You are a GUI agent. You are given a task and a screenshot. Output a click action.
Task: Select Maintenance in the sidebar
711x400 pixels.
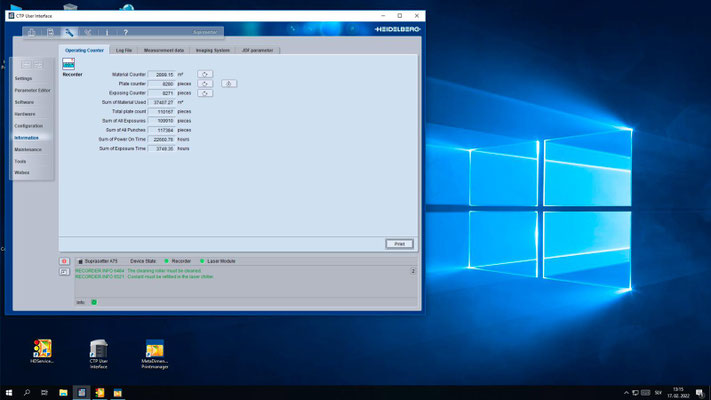click(x=28, y=149)
